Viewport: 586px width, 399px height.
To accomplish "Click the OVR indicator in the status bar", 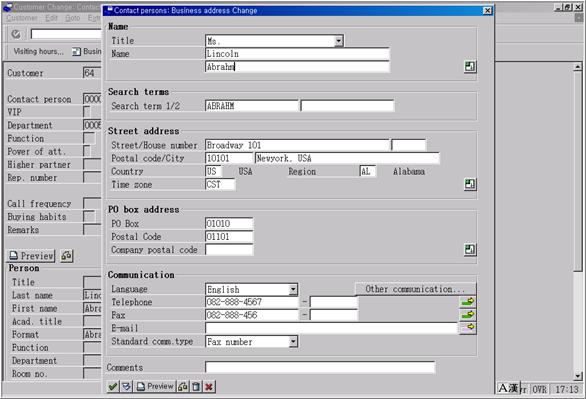I will pyautogui.click(x=539, y=389).
